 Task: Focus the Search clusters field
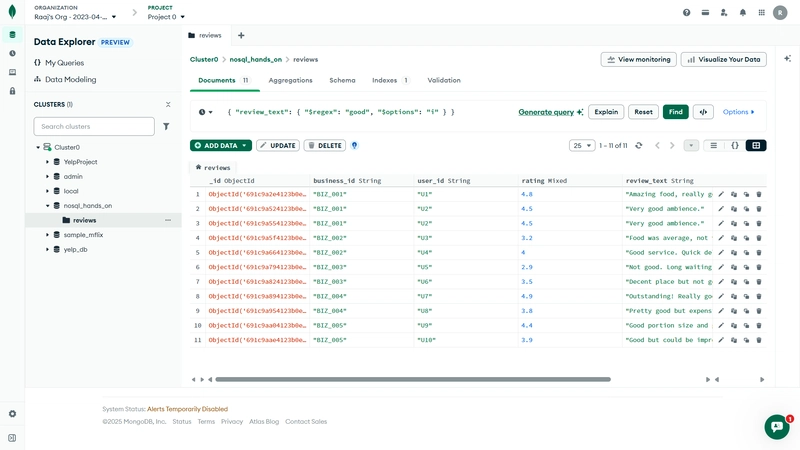(x=94, y=126)
